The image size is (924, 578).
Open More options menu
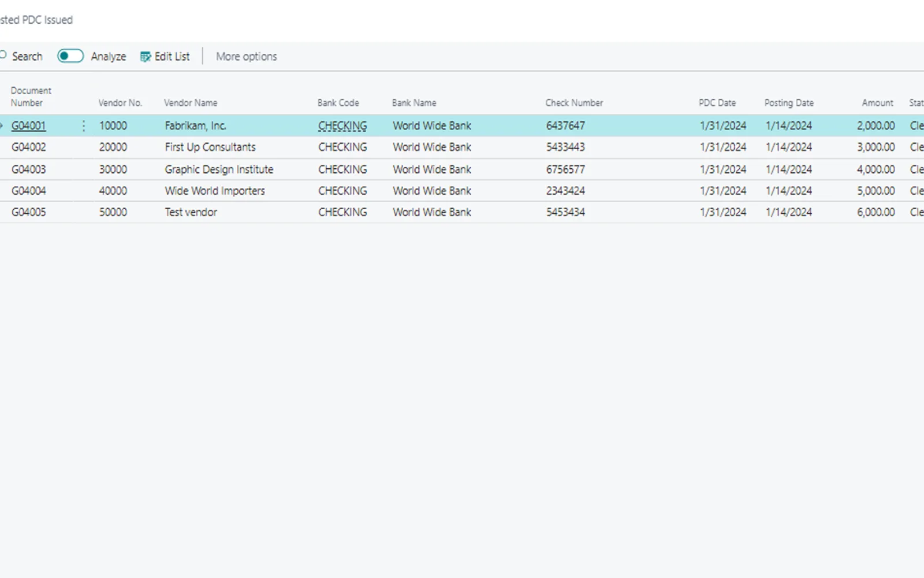247,57
